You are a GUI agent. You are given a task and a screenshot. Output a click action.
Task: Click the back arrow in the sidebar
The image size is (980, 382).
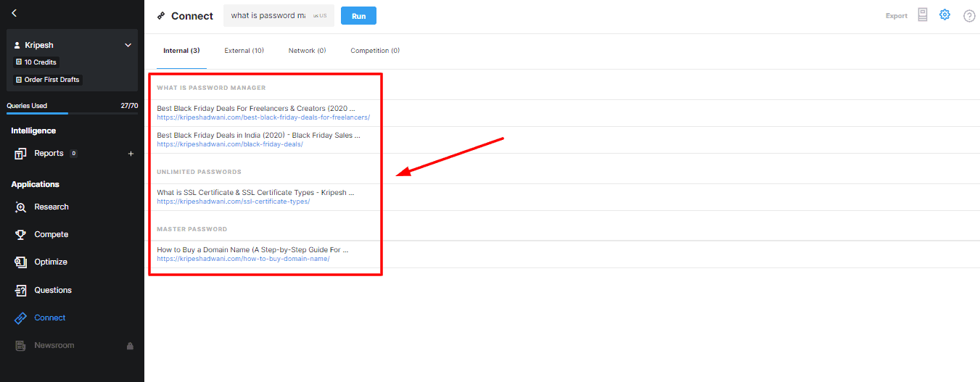(15, 13)
